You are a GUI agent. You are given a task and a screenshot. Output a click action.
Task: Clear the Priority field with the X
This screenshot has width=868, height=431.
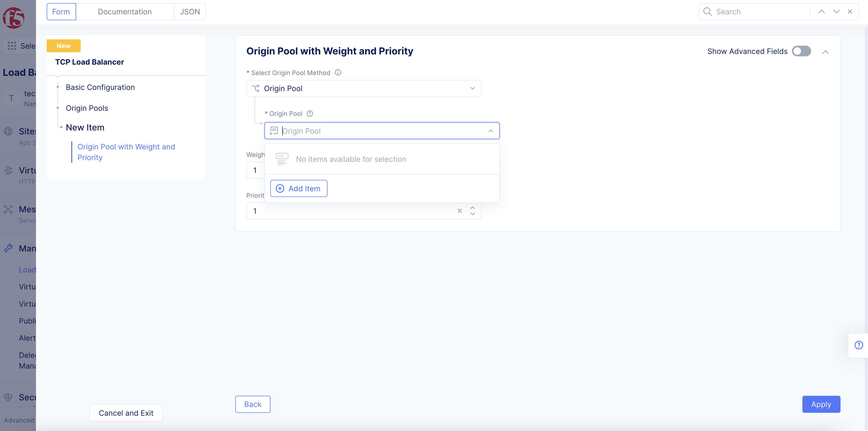[459, 211]
